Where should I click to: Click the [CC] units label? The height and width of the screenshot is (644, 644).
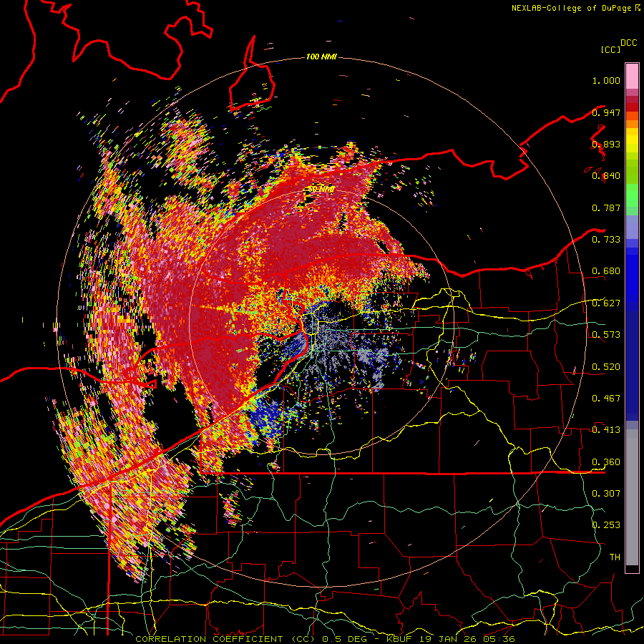pyautogui.click(x=610, y=49)
